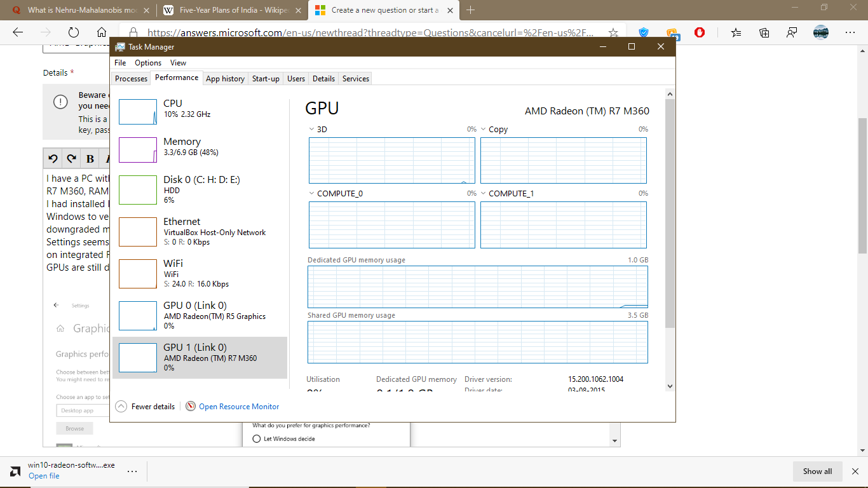Click the Redo button in the editor toolbar
Screen dimensions: 868x488
coord(71,158)
